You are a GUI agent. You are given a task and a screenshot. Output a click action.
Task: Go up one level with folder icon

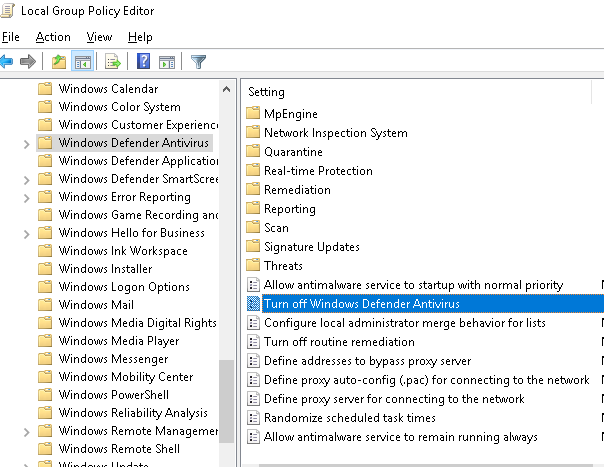pyautogui.click(x=59, y=61)
